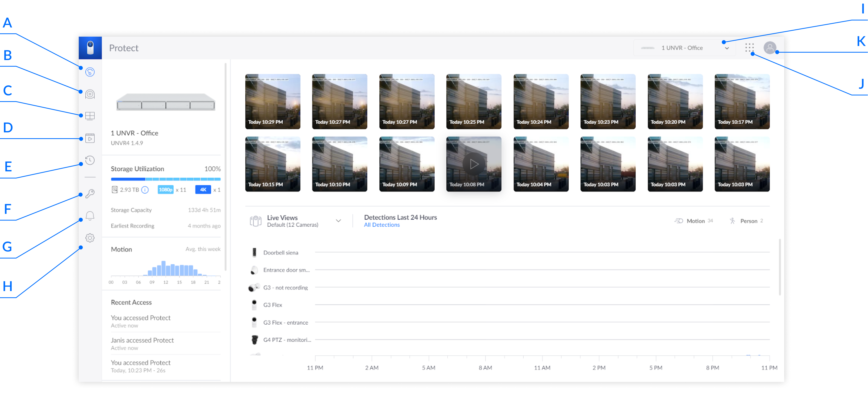Open the Alerts bell icon in sidebar
868x401 pixels.
pos(90,216)
